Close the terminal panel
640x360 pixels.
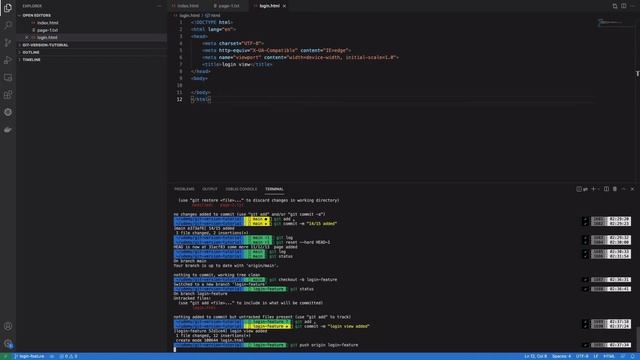pos(632,189)
